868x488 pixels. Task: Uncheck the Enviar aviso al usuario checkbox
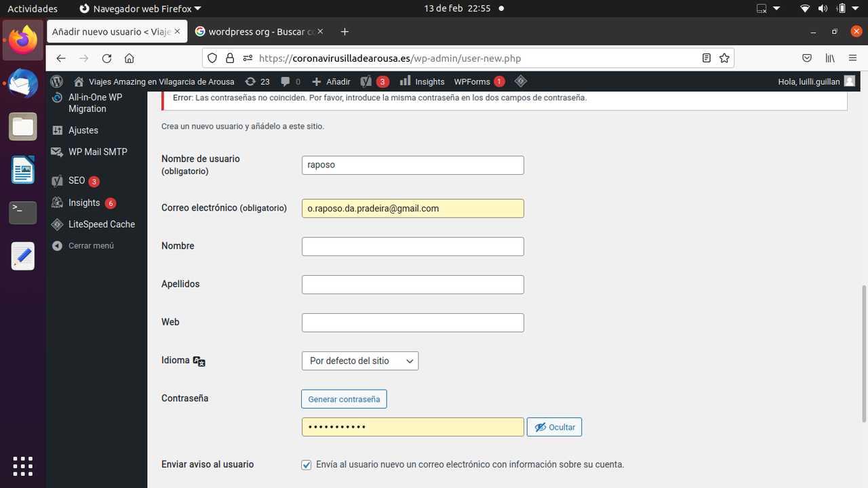pos(307,465)
